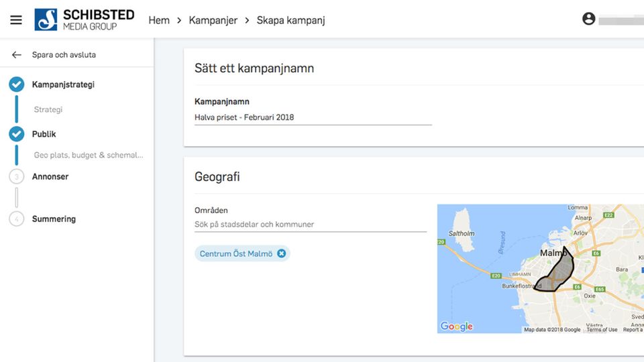Click the Publik completed checkmark icon
This screenshot has width=644, height=362.
pyautogui.click(x=16, y=134)
